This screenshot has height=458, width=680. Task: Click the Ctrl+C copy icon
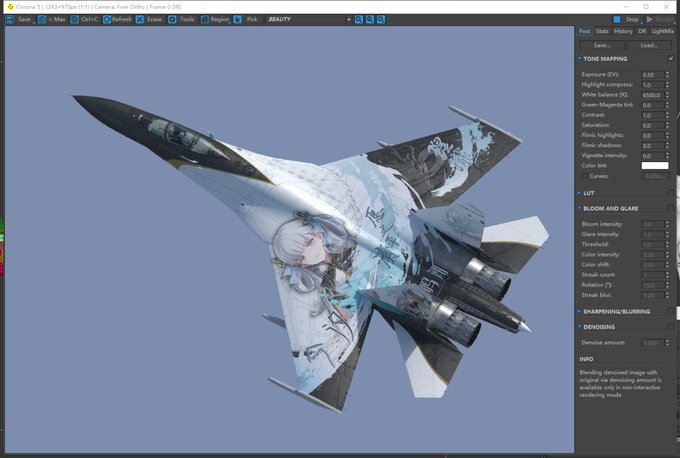pos(75,20)
